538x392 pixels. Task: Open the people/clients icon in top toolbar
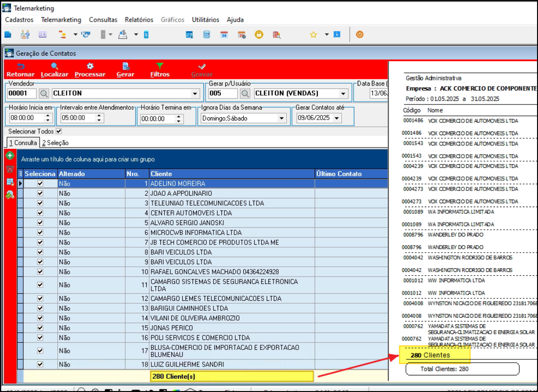(x=25, y=35)
